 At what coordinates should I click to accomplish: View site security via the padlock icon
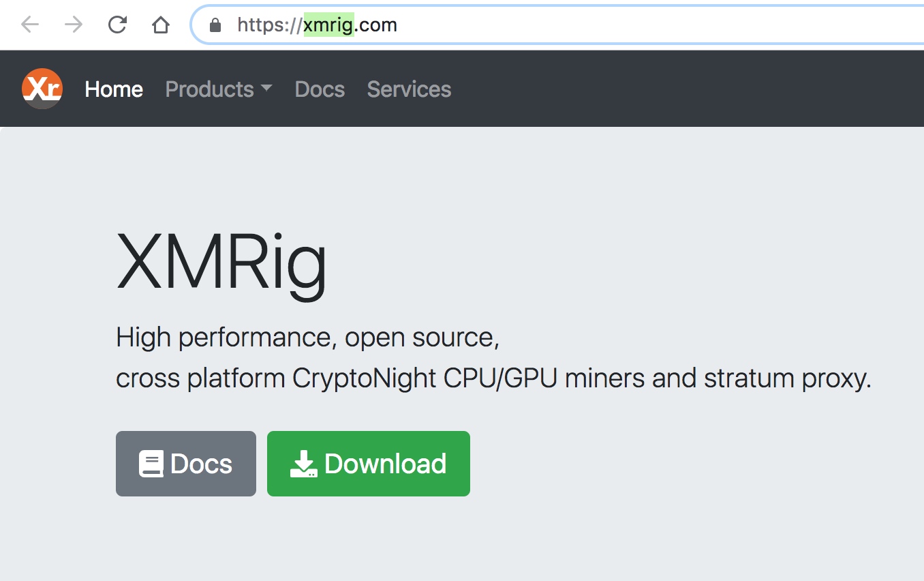click(x=215, y=25)
